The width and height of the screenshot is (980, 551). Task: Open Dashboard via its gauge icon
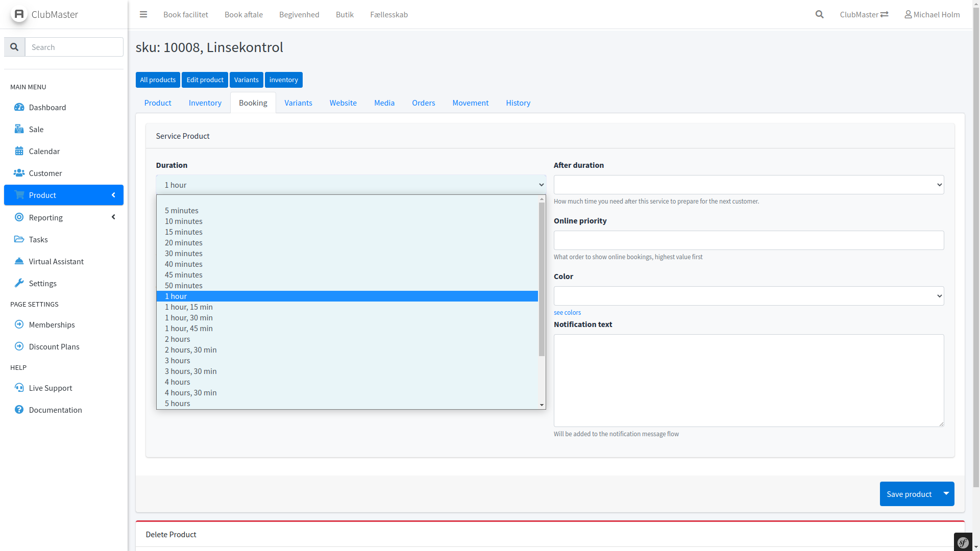pos(19,107)
